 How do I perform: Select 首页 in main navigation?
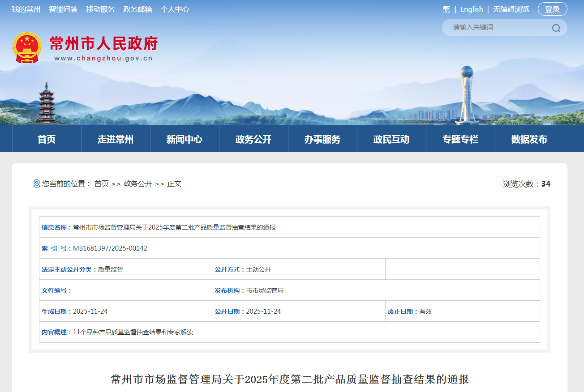point(47,139)
